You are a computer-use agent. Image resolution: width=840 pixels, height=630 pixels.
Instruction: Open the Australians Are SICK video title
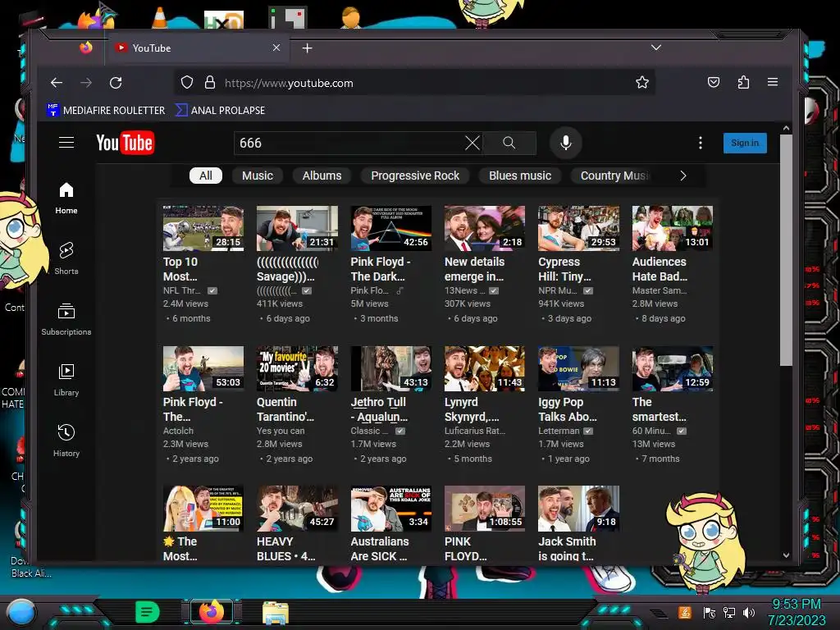(x=380, y=549)
